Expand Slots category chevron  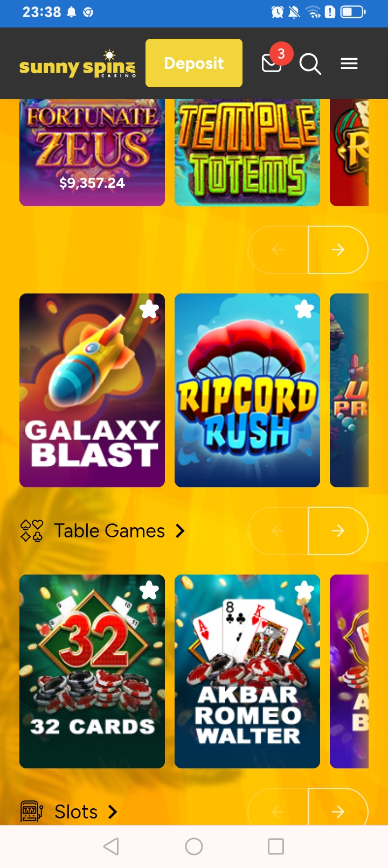[x=113, y=812]
